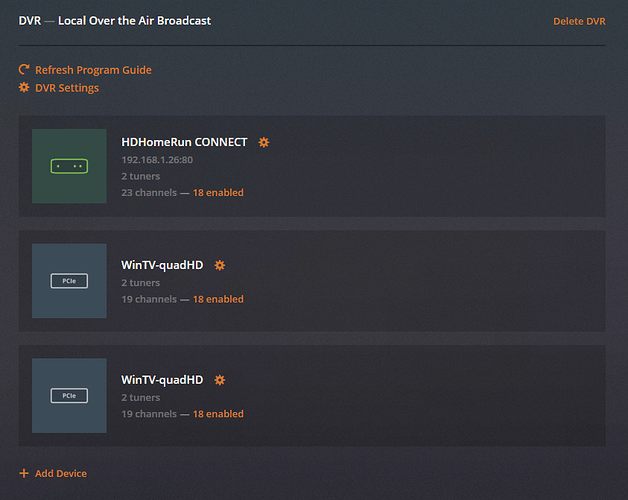Open settings gear for HDHomeRun CONNECT
Screen dimensions: 628x500
click(264, 142)
